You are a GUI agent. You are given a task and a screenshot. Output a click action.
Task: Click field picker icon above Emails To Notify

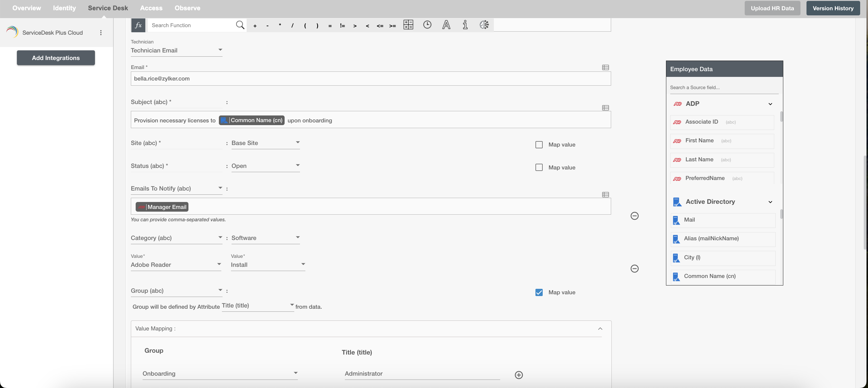point(605,195)
